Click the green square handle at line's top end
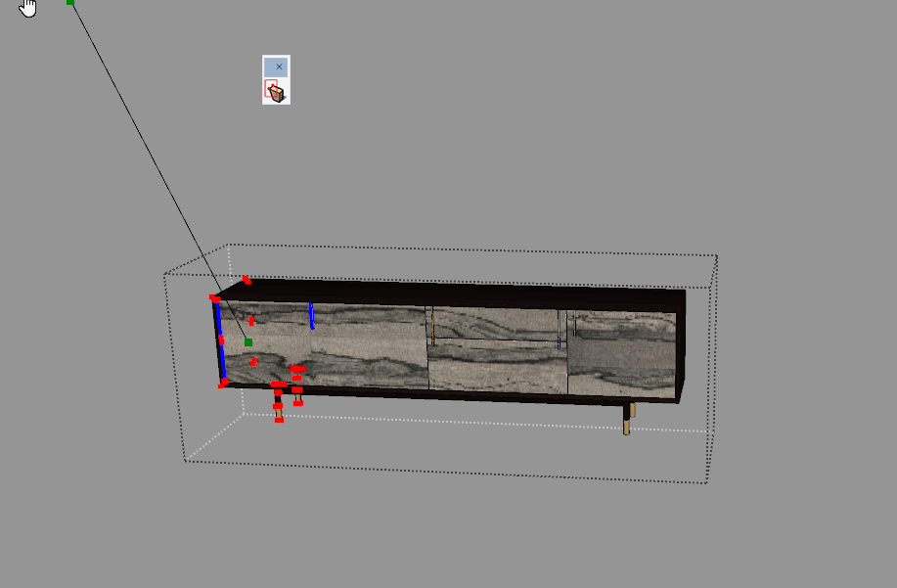897x588 pixels. 70,2
